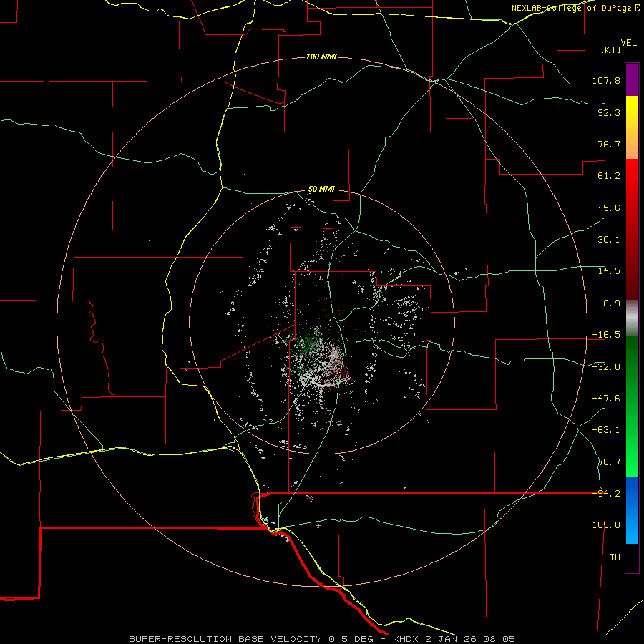The image size is (644, 644).
Task: Click the "-47.6" velocity scale value
Action: (x=606, y=399)
